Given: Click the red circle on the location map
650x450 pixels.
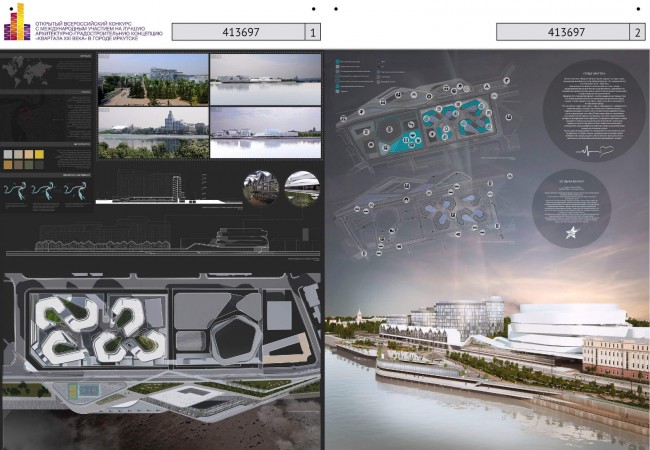Looking at the screenshot, I should tap(27, 111).
